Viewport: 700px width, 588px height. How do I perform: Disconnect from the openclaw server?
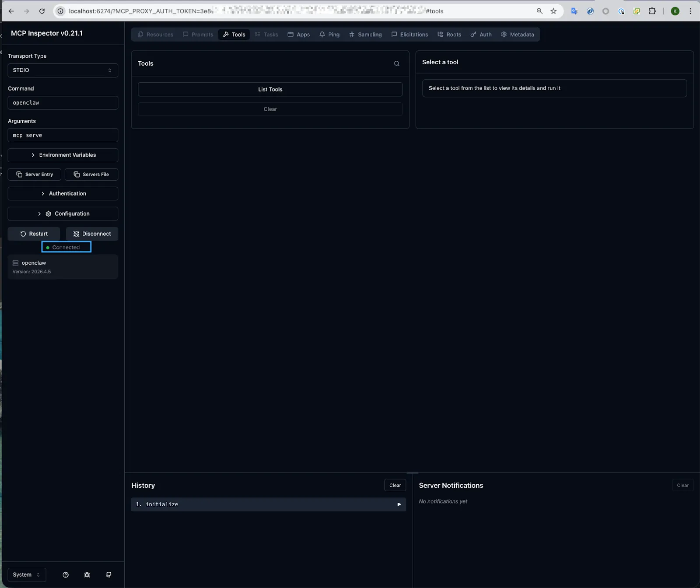[x=92, y=234]
